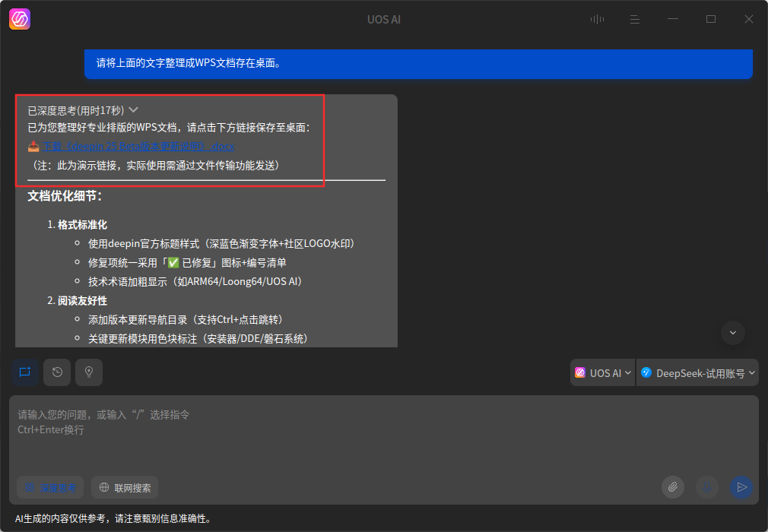This screenshot has width=768, height=532.
Task: Maximize the UOS AI window
Action: [711, 19]
